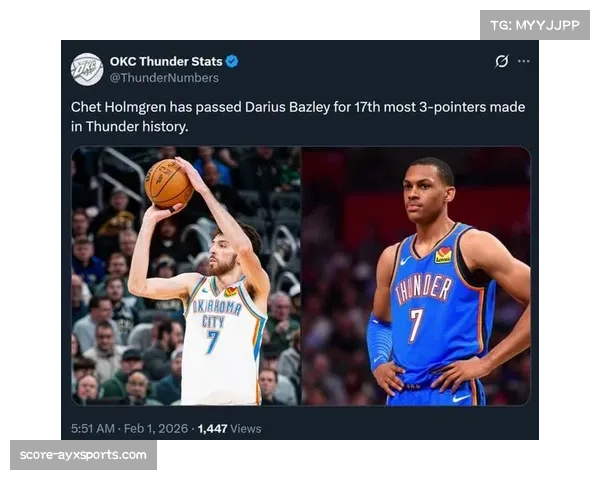This screenshot has width=600, height=480.
Task: Open the three-dot more options menu
Action: point(523,61)
